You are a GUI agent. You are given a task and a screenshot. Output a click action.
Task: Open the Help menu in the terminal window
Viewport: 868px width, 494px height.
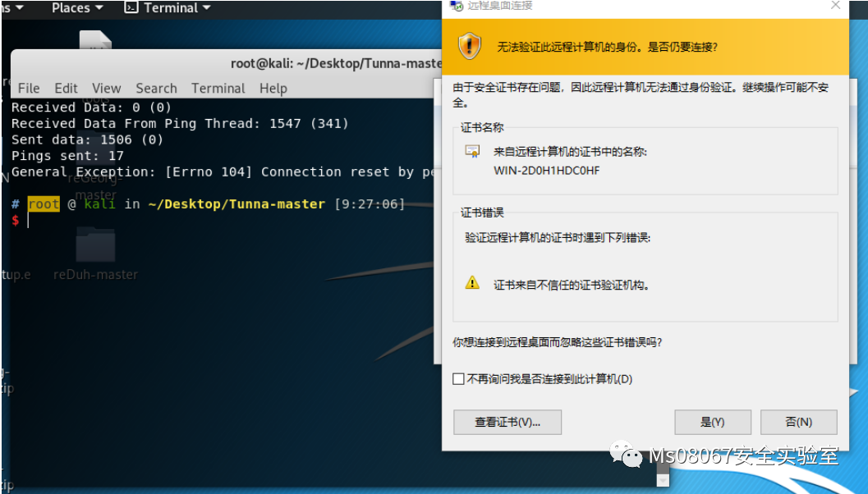tap(273, 88)
